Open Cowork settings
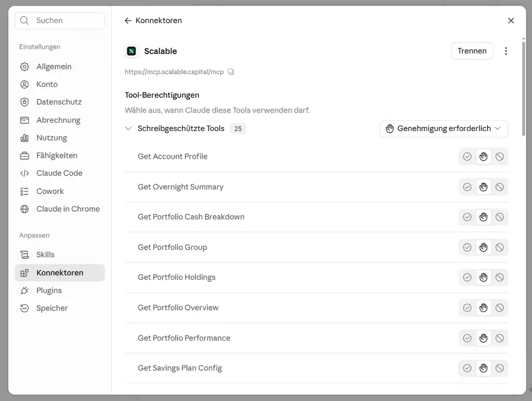532x401 pixels. [60, 191]
